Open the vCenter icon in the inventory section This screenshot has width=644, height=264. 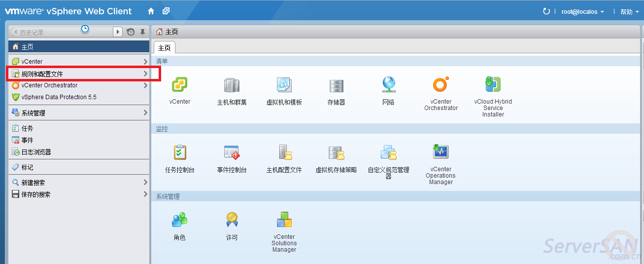(x=180, y=85)
